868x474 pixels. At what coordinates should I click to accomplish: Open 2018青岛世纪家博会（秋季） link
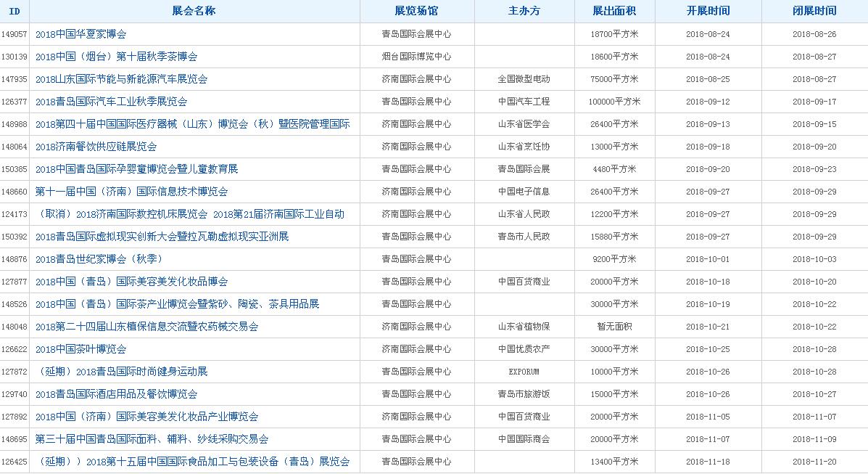point(99,259)
